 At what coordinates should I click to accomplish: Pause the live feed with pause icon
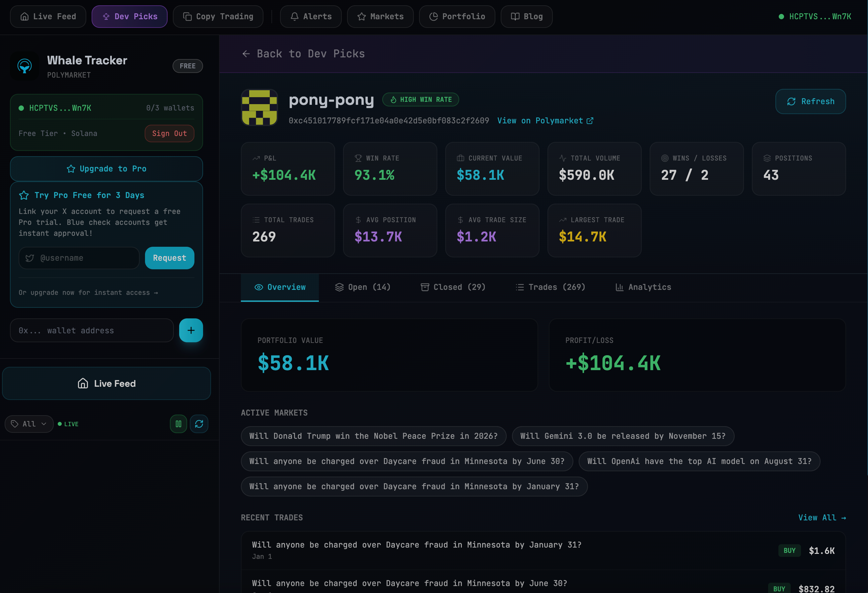click(x=179, y=424)
